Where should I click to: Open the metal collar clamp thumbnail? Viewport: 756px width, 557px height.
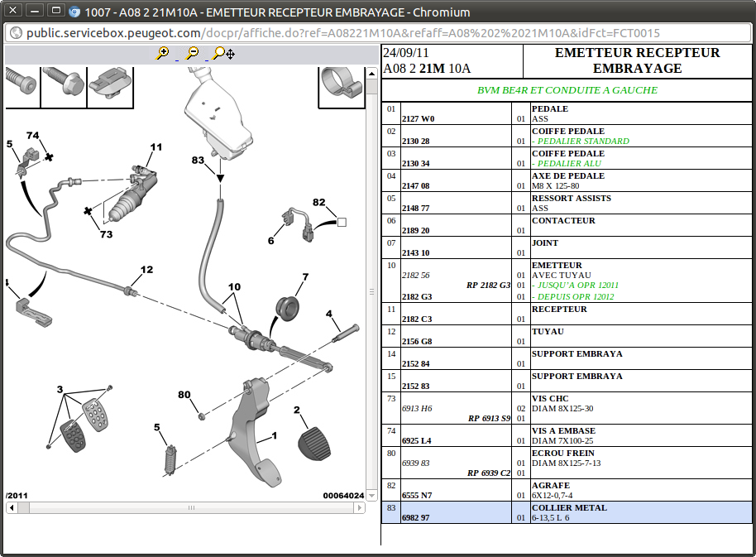coord(342,85)
